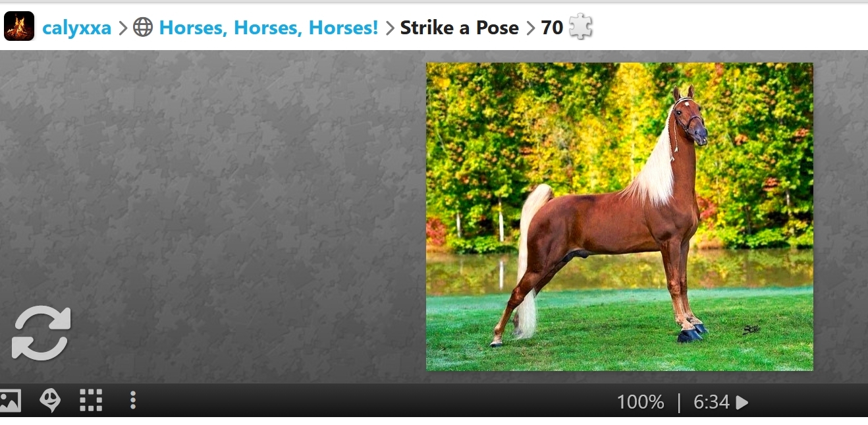Click the chevron before the number 70

click(530, 28)
